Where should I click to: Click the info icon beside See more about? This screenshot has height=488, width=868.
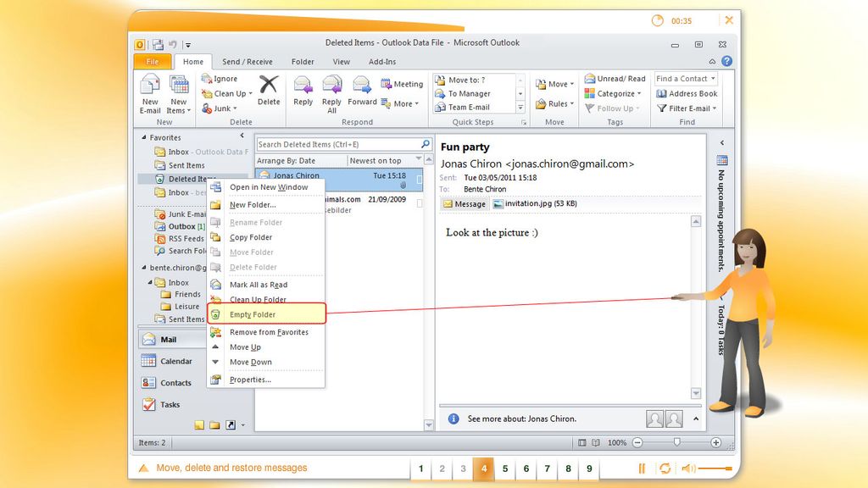point(453,419)
